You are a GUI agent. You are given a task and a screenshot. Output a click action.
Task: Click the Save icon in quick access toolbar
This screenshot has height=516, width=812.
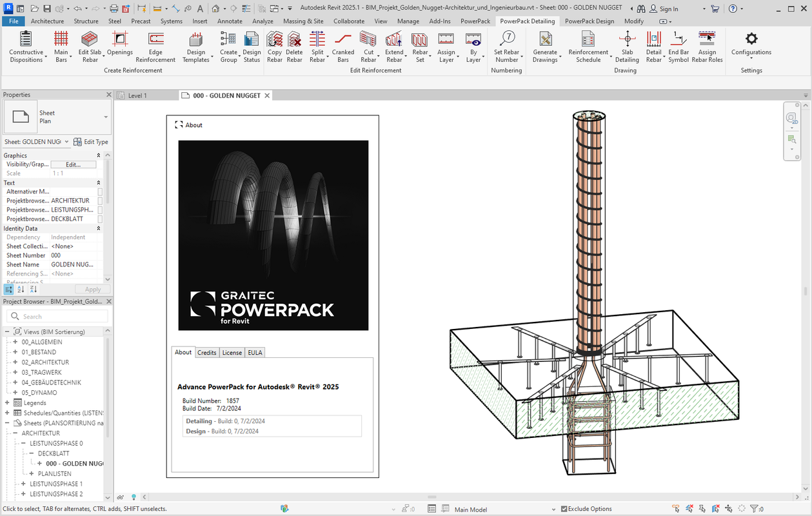[46, 8]
